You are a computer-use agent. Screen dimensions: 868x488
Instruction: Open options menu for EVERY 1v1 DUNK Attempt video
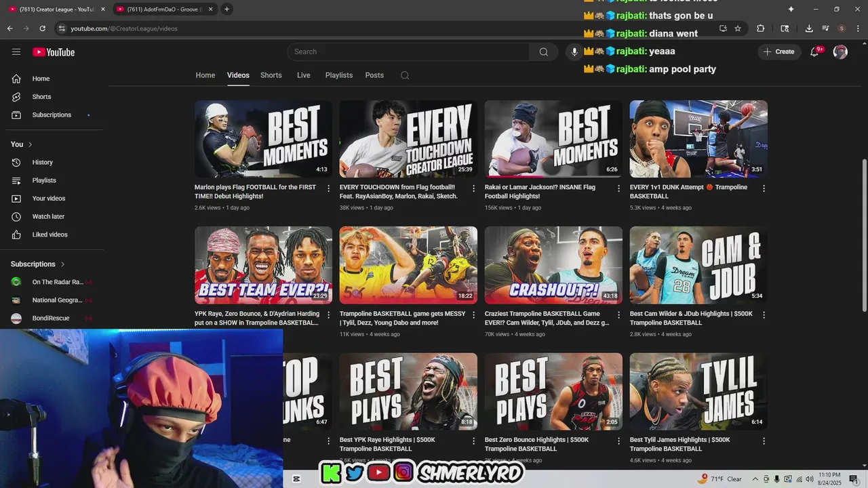(764, 188)
